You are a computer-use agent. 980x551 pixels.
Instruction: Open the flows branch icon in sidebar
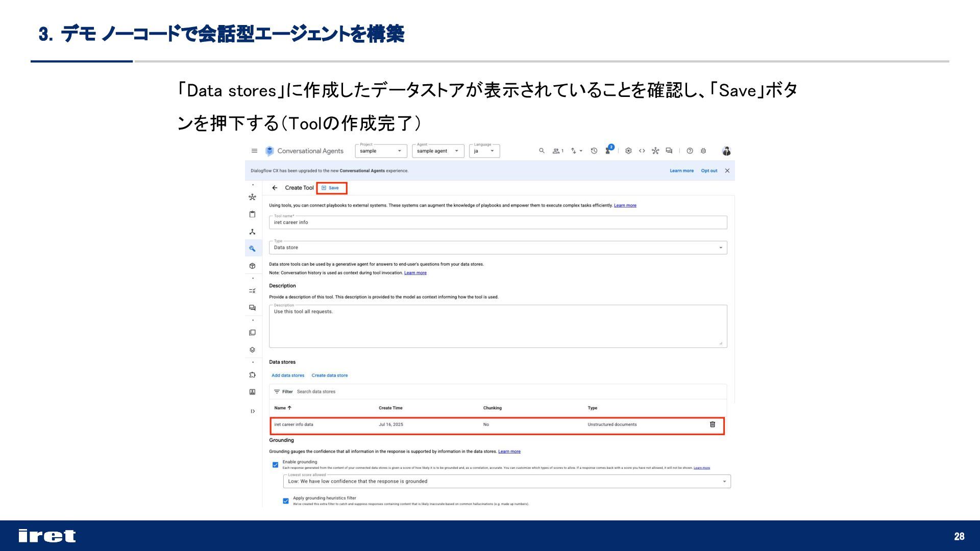click(x=252, y=232)
